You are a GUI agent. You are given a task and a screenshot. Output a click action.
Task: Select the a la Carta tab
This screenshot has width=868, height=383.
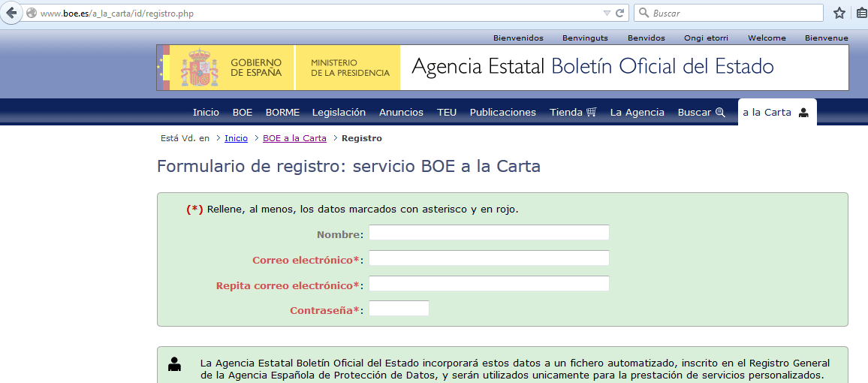click(x=776, y=113)
